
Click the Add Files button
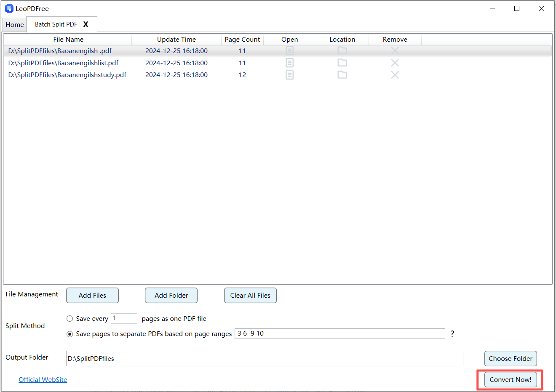[92, 296]
